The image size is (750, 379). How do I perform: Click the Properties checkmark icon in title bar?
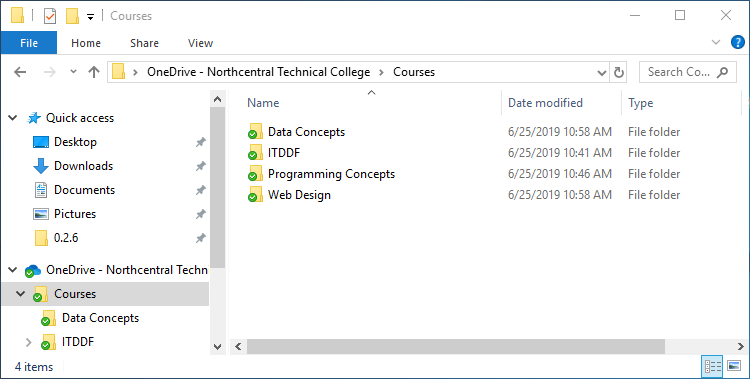[50, 16]
